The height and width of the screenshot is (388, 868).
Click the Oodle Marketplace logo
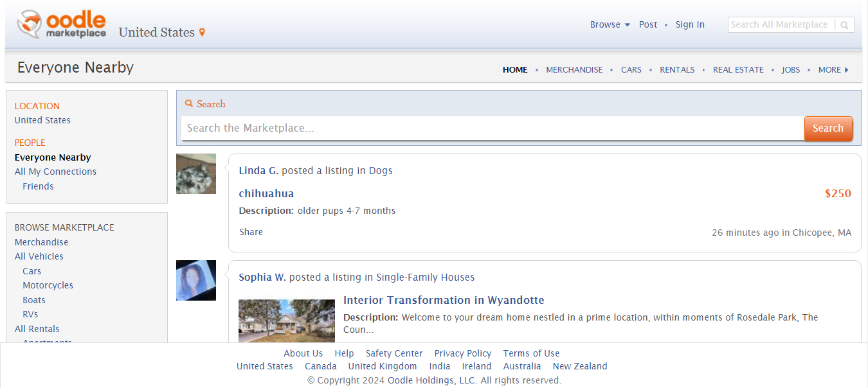coord(62,24)
